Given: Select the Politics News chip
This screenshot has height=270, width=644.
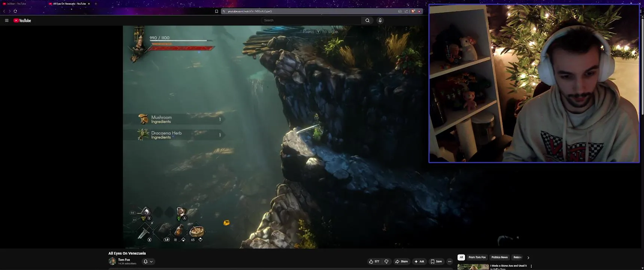Looking at the screenshot, I should coord(499,257).
